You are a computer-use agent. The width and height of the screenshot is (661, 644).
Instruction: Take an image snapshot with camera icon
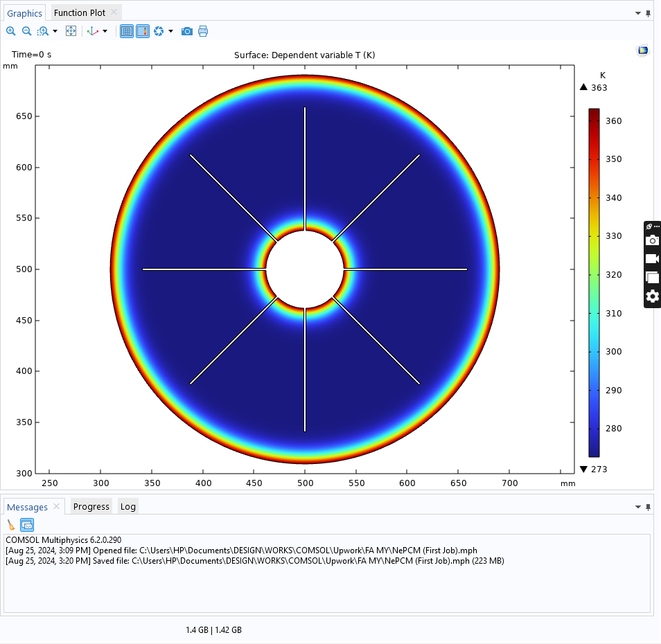pyautogui.click(x=186, y=31)
